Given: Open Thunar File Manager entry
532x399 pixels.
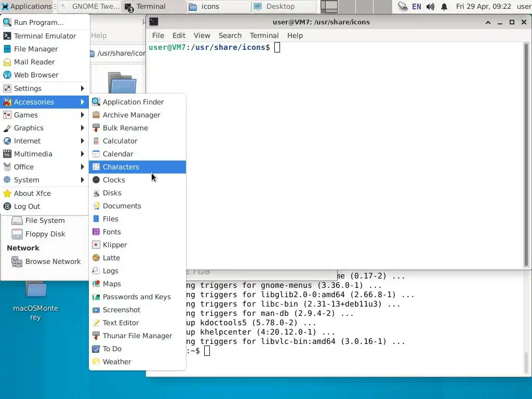Looking at the screenshot, I should coord(137,336).
